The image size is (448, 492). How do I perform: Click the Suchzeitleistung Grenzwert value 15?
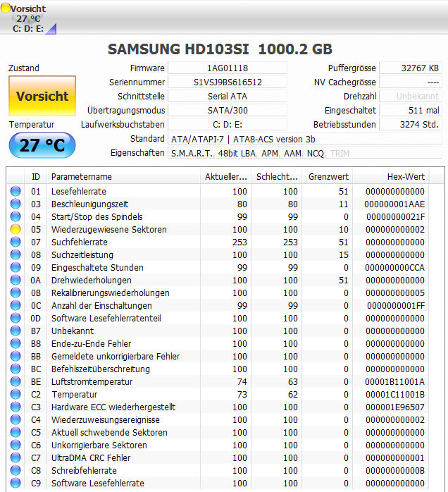coord(344,254)
